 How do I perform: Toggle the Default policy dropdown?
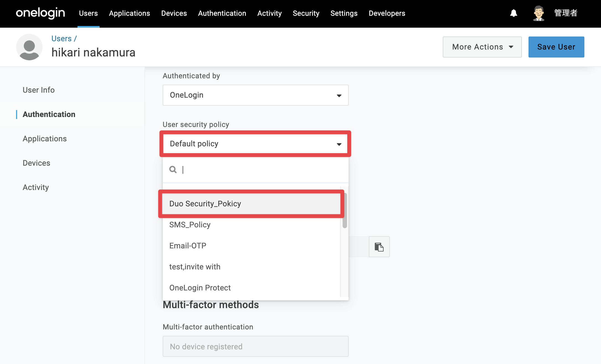coord(256,144)
